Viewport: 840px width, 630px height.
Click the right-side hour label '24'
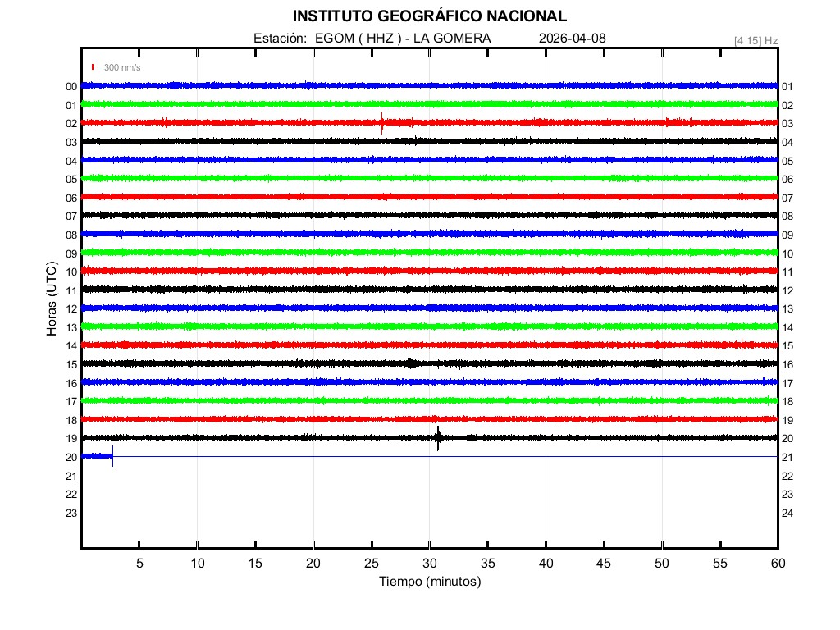point(787,514)
